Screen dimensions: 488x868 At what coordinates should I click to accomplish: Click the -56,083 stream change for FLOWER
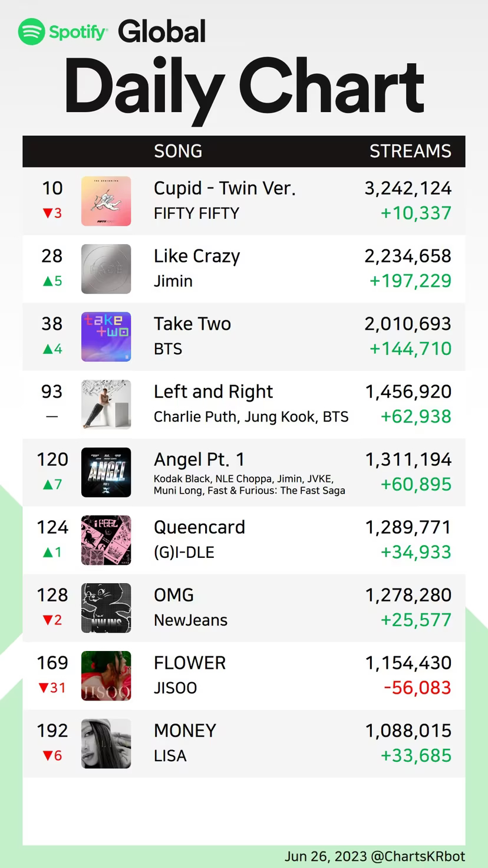417,688
